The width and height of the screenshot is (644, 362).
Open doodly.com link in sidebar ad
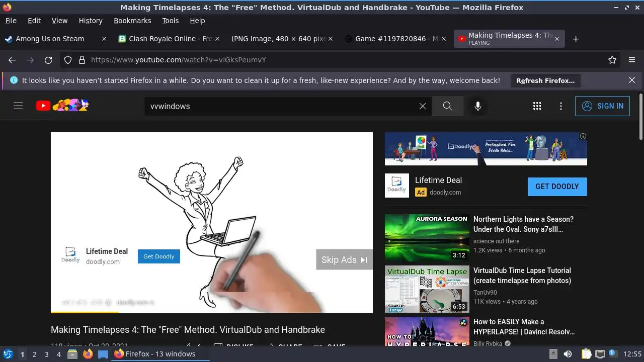[x=445, y=193]
